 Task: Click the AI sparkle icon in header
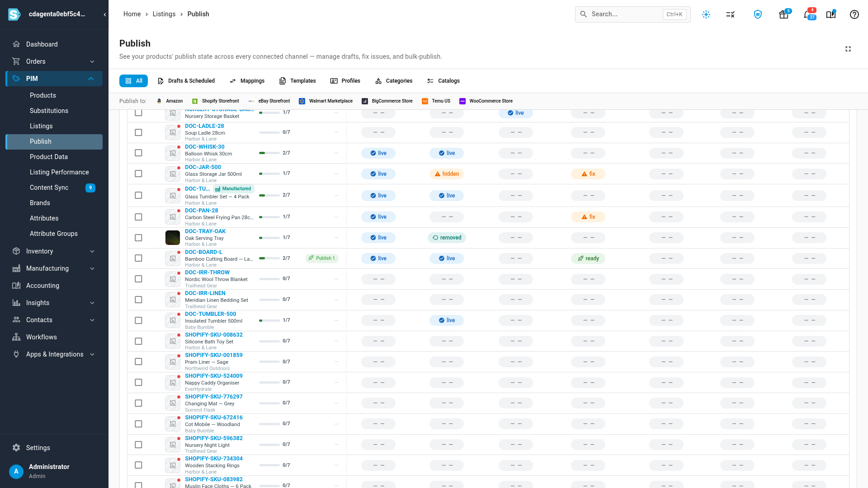pos(706,14)
